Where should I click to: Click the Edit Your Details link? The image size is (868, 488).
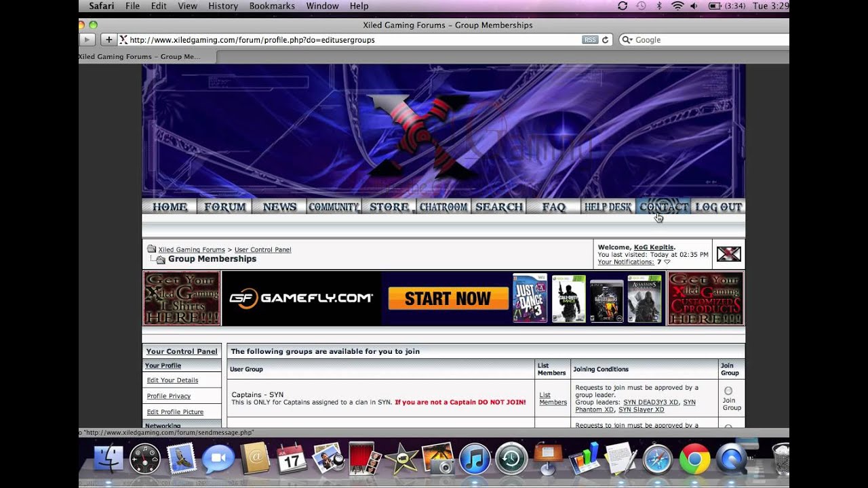(x=172, y=380)
